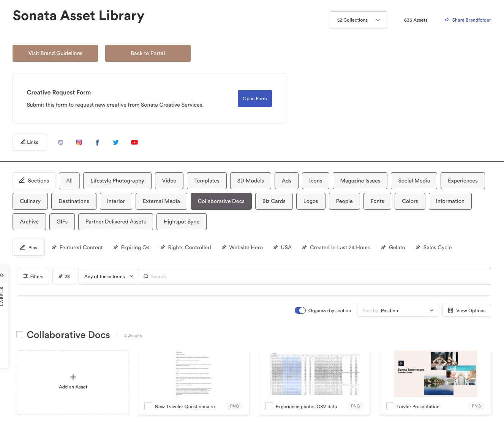Open the GIFs section
This screenshot has width=504, height=423.
pos(62,222)
